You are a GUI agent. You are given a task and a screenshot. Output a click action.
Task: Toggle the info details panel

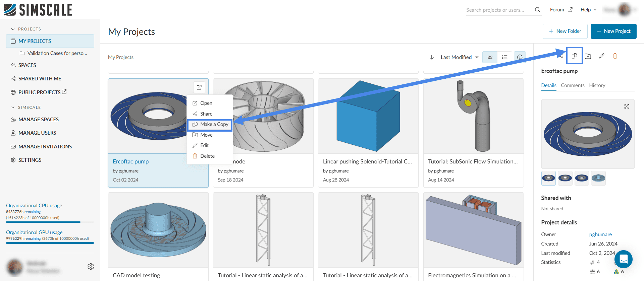[x=520, y=57]
